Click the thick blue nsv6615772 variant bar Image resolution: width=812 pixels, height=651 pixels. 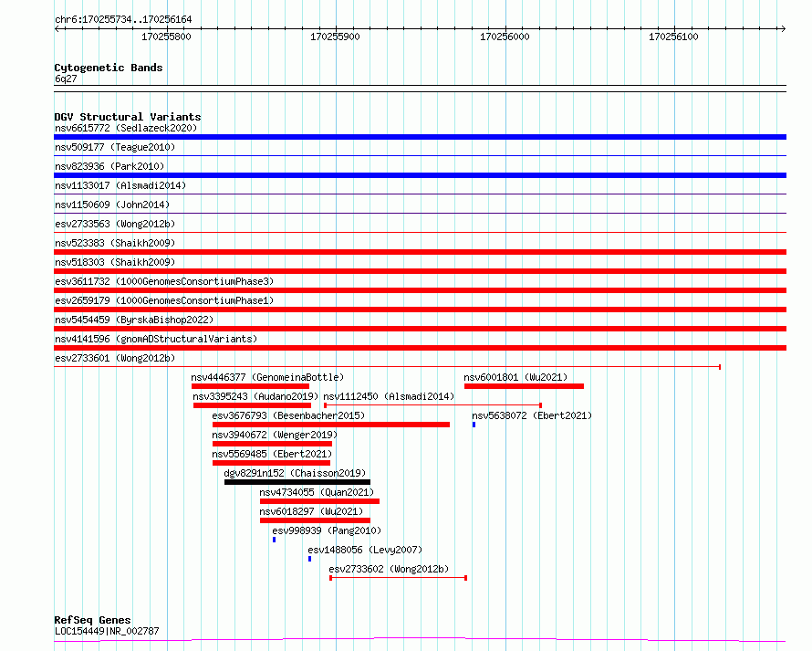coord(420,137)
